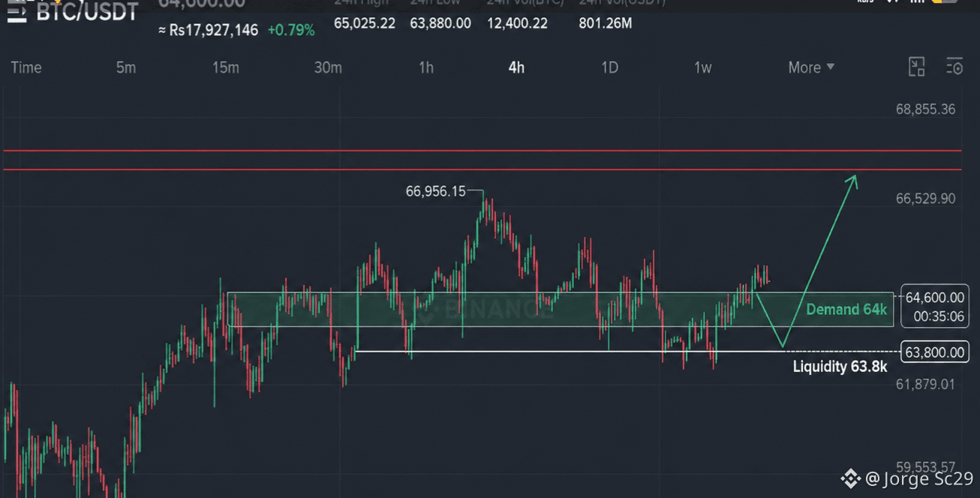Expand the More intervals dropdown
The height and width of the screenshot is (498, 980).
point(811,67)
